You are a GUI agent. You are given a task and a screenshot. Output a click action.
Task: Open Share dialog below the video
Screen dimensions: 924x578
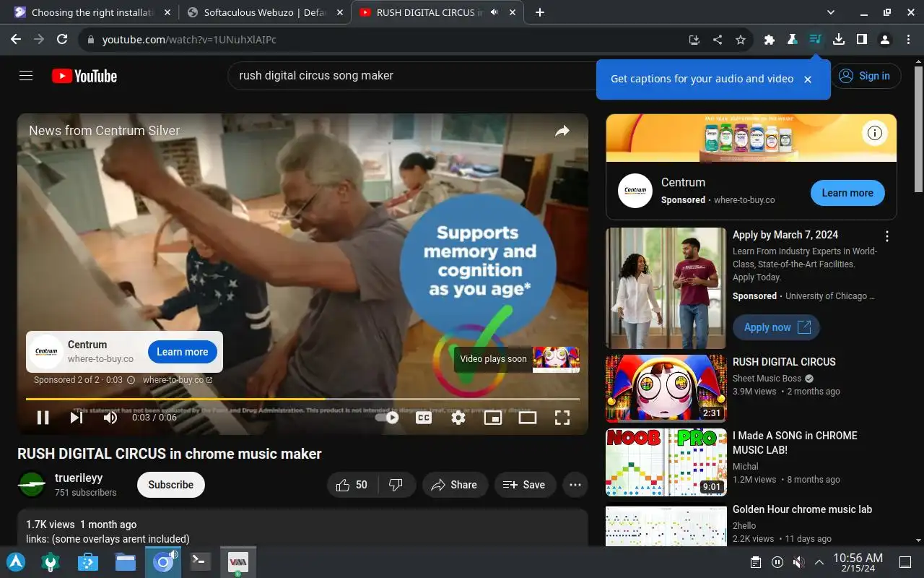coord(454,485)
